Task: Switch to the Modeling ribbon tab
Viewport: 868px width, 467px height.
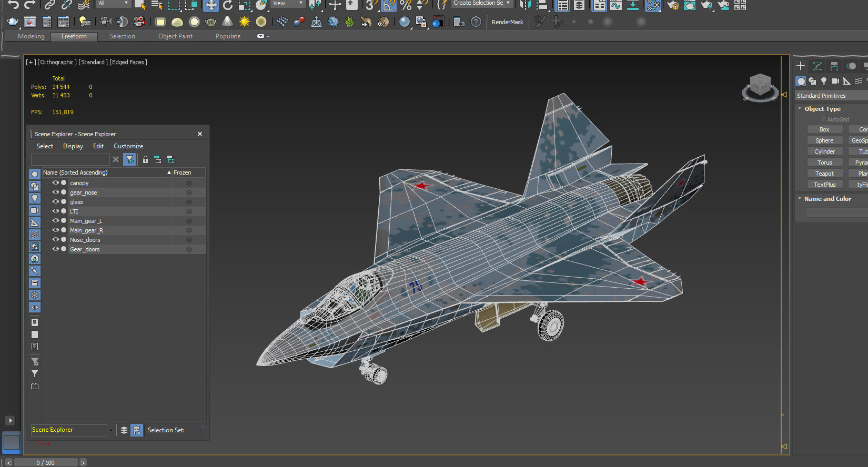Action: click(31, 36)
